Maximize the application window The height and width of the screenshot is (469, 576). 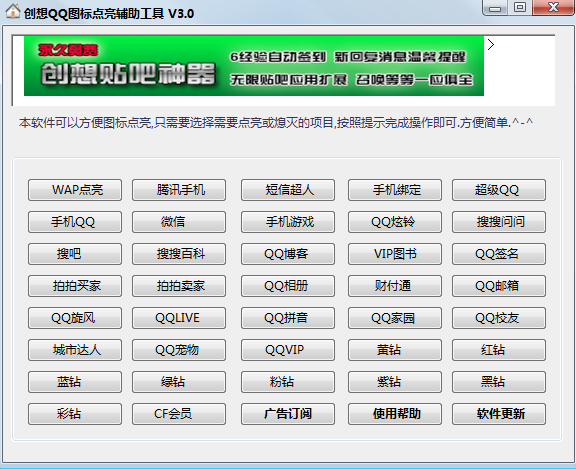click(519, 8)
